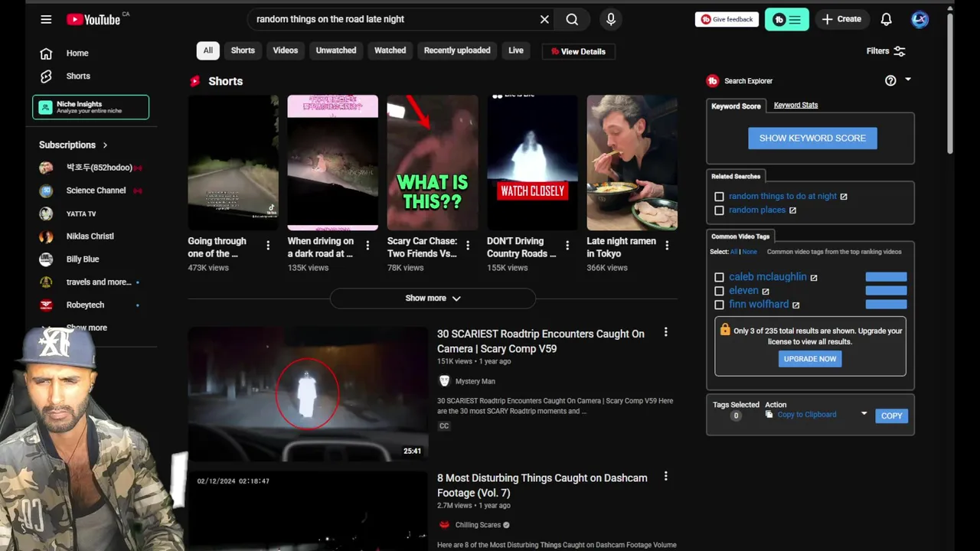Image resolution: width=980 pixels, height=551 pixels.
Task: Click the Chilling Scares channel avatar
Action: tap(444, 525)
